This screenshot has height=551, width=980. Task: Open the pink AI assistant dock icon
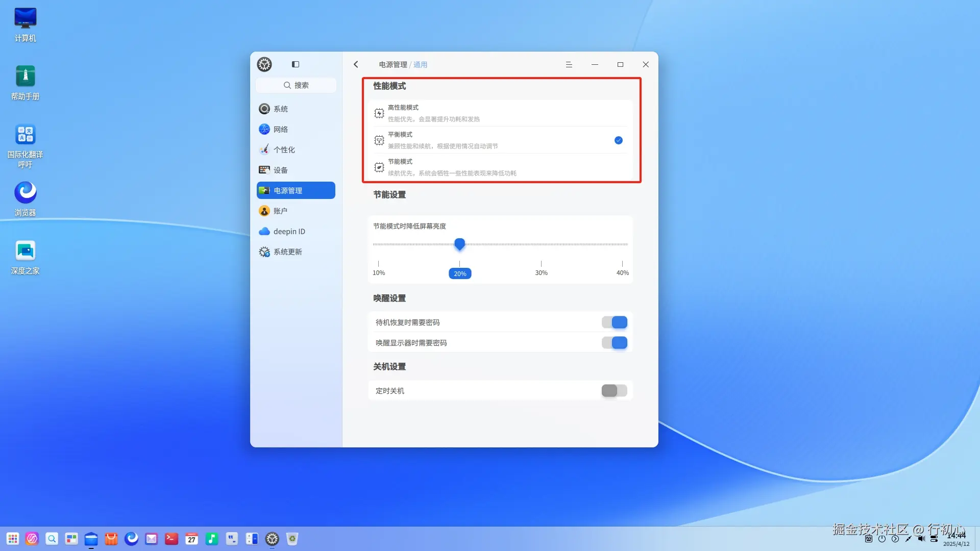coord(32,539)
